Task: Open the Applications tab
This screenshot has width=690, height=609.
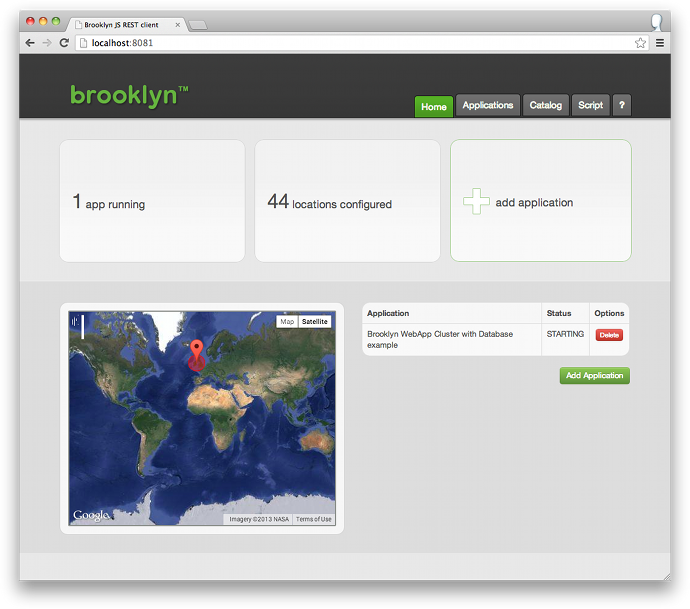Action: [488, 106]
